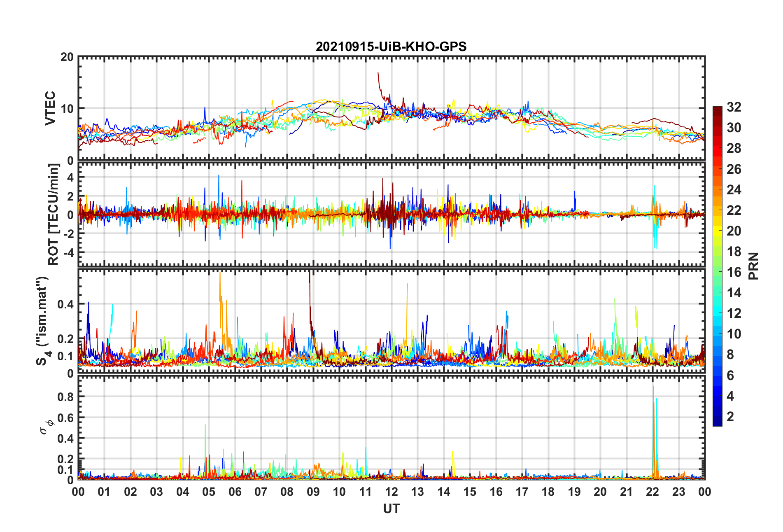Select x-axis hour tick 11
The image size is (783, 532).
click(x=366, y=492)
